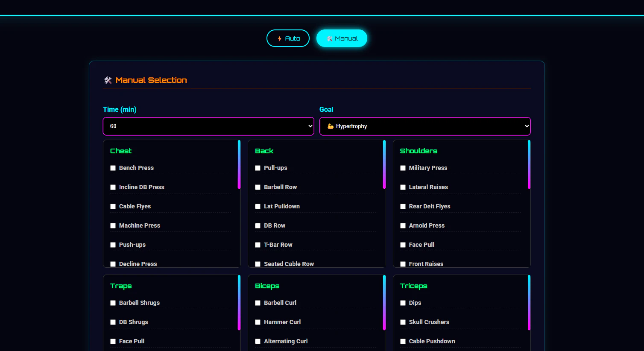Check the Incline DB Press checkbox

[113, 187]
